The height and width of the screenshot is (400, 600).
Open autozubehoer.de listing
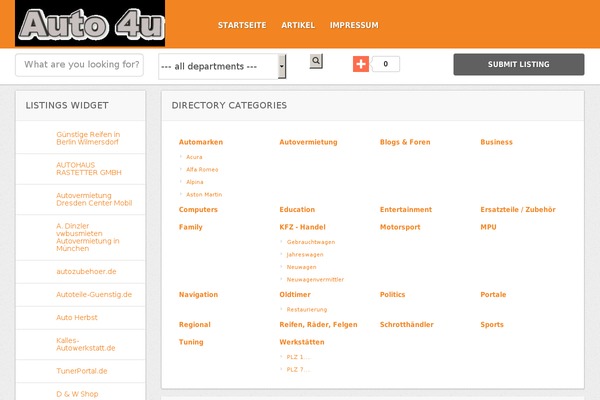pyautogui.click(x=86, y=271)
